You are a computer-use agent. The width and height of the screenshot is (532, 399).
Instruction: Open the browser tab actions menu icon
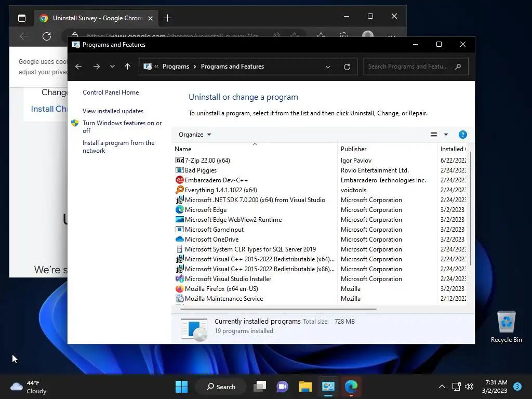click(22, 18)
